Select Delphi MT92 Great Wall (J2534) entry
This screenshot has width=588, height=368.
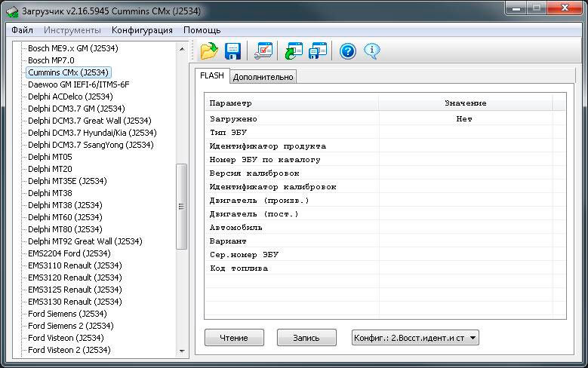click(x=85, y=241)
